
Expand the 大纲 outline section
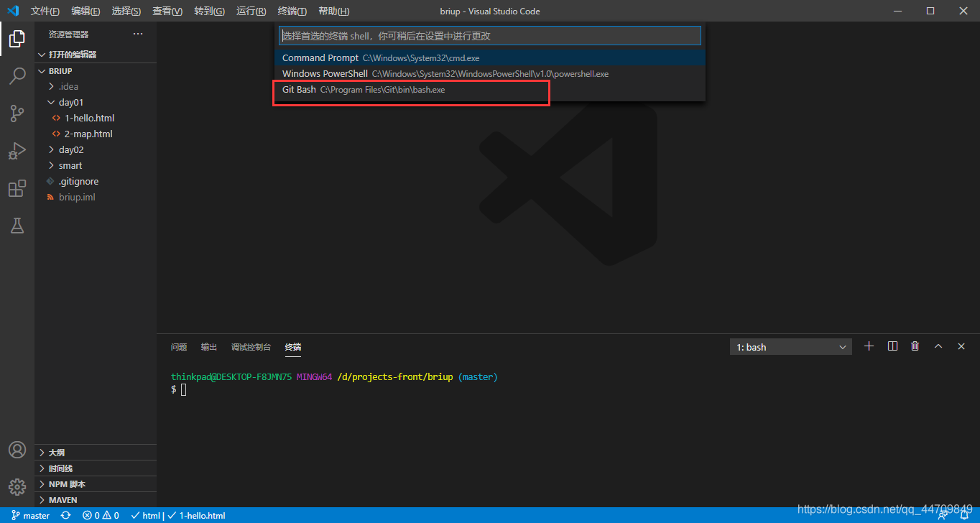(96, 453)
